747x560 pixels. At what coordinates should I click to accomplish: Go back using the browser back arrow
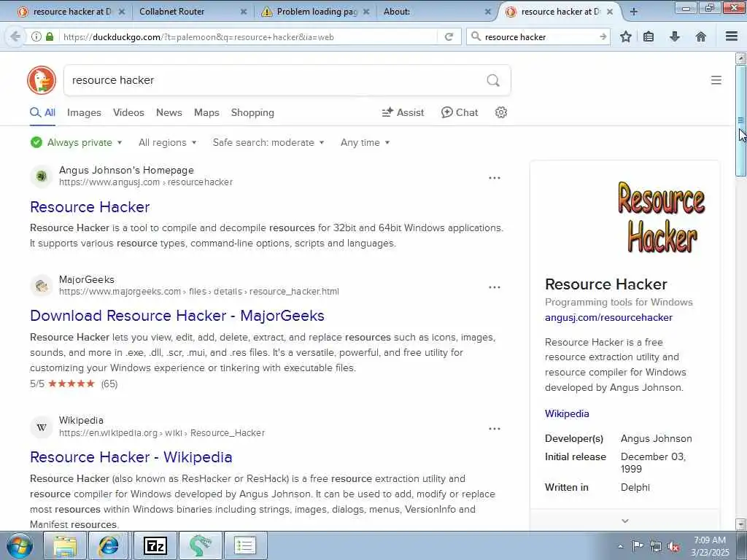click(x=15, y=36)
